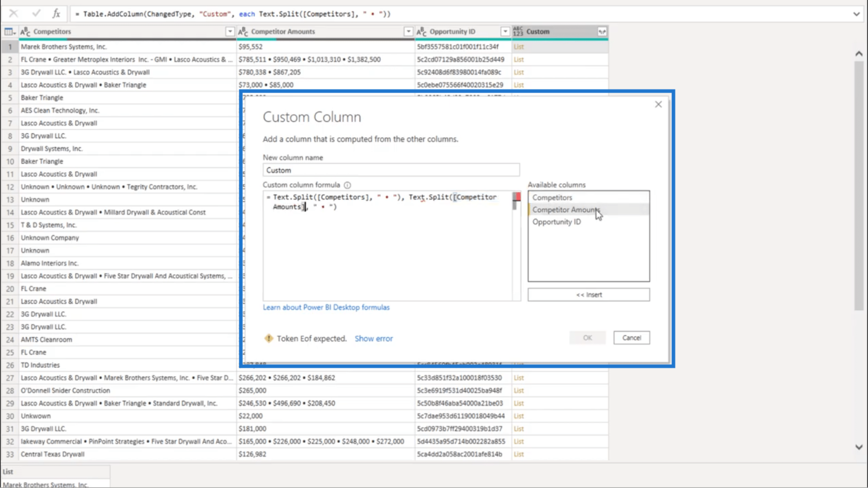Click the Show error link
The height and width of the screenshot is (488, 868).
374,339
